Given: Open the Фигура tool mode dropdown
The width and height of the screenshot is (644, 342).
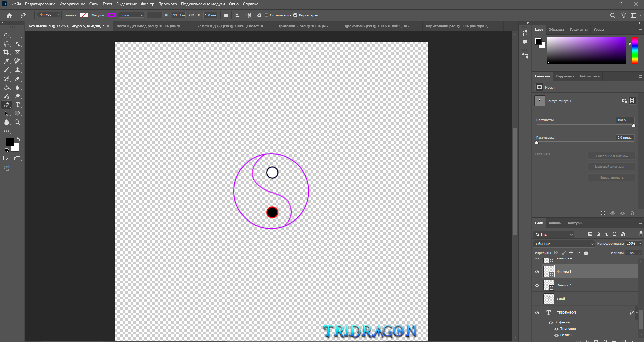Looking at the screenshot, I should pyautogui.click(x=49, y=15).
